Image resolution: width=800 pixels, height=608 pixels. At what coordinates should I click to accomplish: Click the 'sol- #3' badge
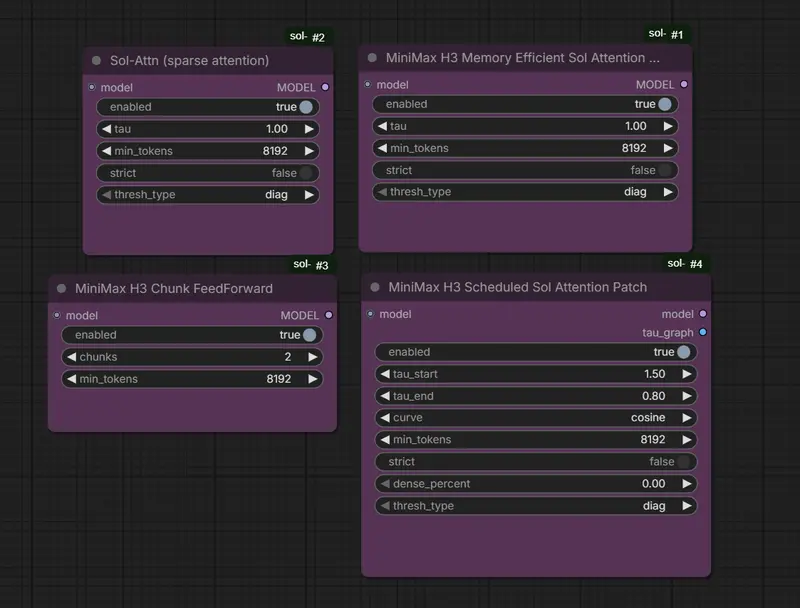click(x=311, y=265)
